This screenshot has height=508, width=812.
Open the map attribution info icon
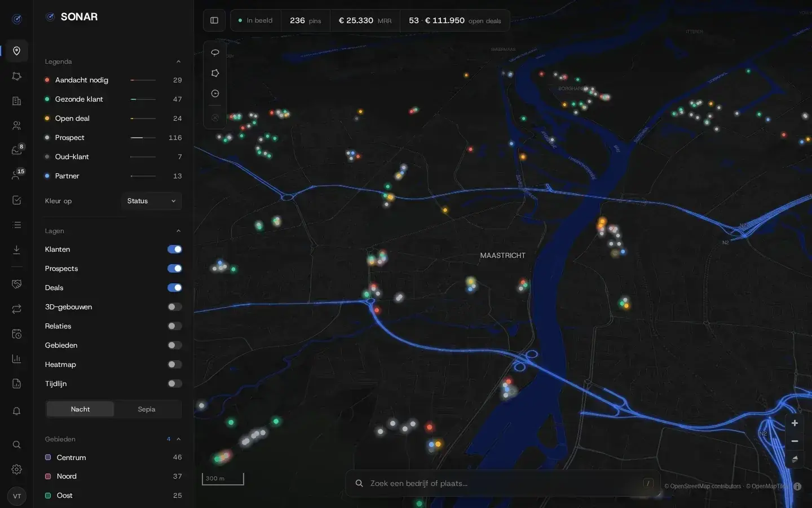[x=797, y=486]
